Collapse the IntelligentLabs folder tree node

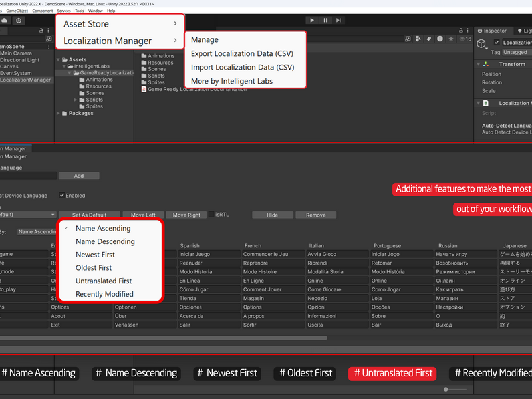tap(64, 66)
